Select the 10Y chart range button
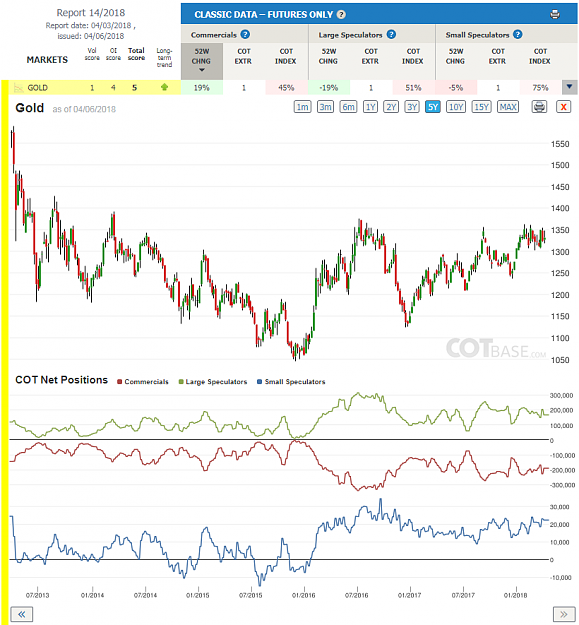Viewport: 579px width, 625px height. [456, 107]
